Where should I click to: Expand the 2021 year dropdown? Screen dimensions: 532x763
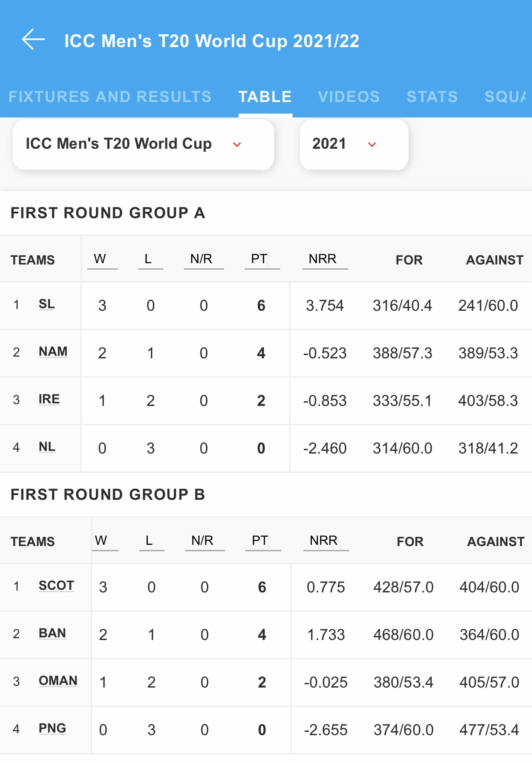353,144
